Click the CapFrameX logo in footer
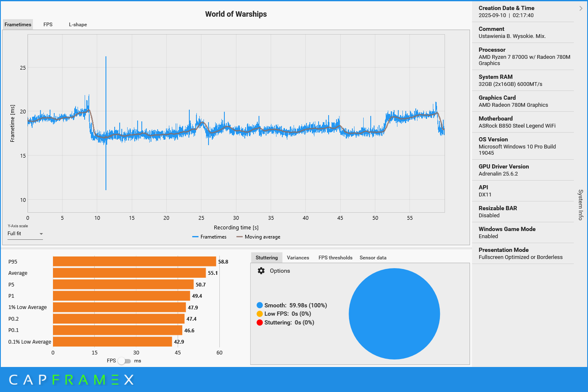The image size is (588, 392). 71,379
